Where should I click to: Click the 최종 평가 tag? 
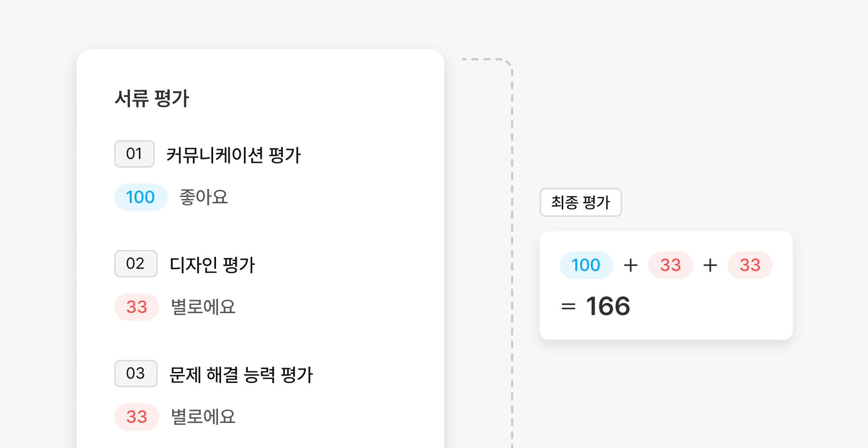581,202
